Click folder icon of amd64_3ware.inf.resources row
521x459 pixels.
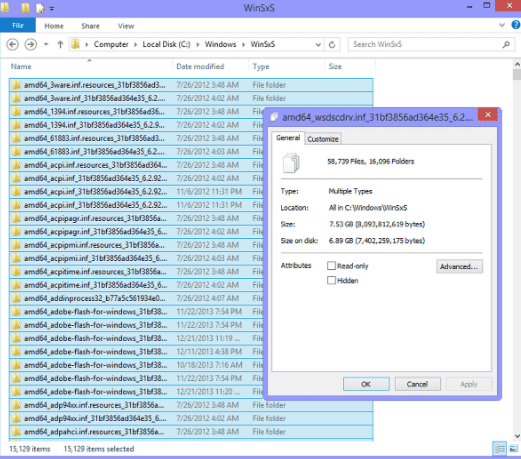[16, 85]
